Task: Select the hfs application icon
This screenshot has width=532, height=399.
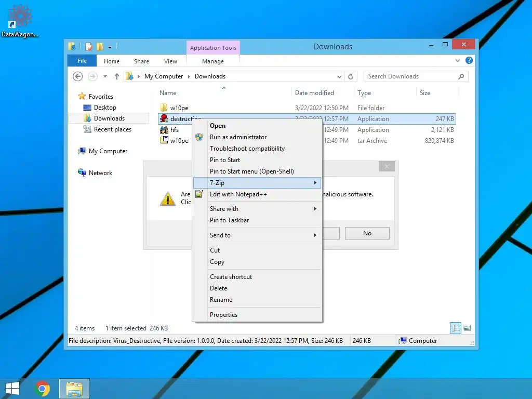Action: coord(164,129)
